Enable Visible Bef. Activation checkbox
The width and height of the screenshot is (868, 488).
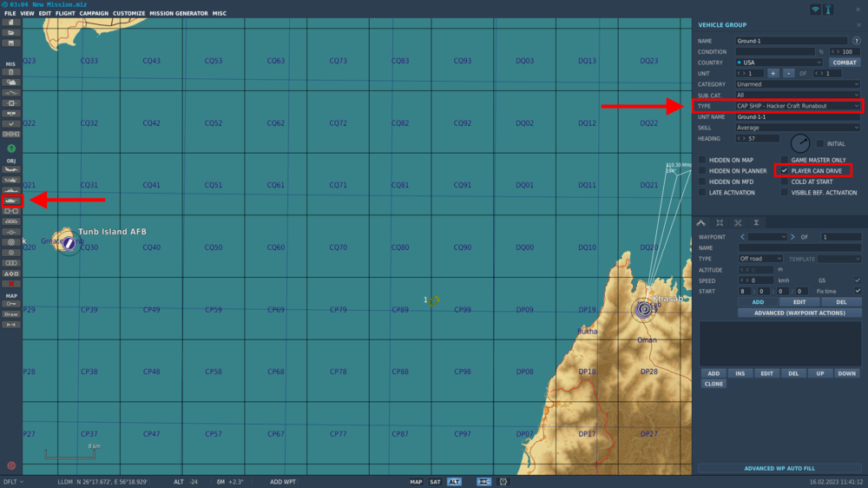pyautogui.click(x=784, y=193)
